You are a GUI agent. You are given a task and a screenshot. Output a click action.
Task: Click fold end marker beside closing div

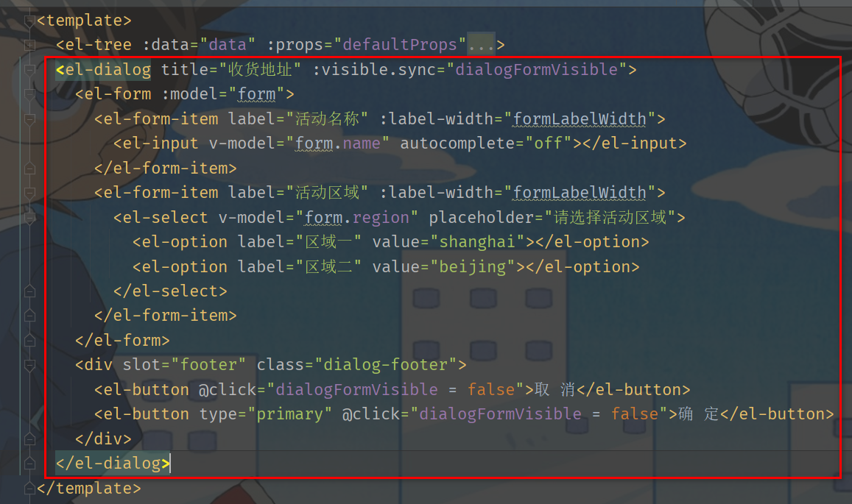[29, 439]
